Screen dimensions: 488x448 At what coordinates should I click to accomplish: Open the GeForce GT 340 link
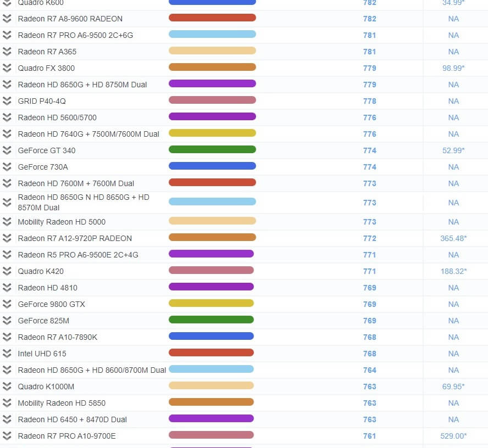coord(46,150)
